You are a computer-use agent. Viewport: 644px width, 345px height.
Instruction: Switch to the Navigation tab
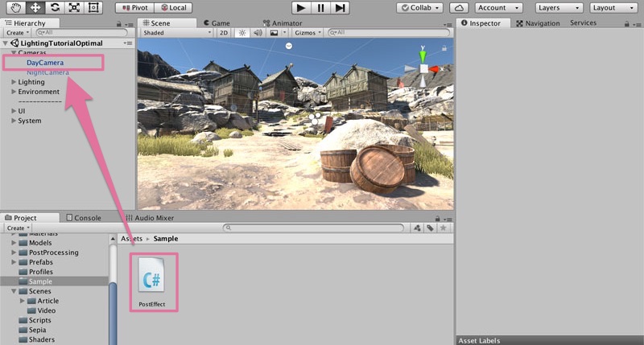point(538,23)
